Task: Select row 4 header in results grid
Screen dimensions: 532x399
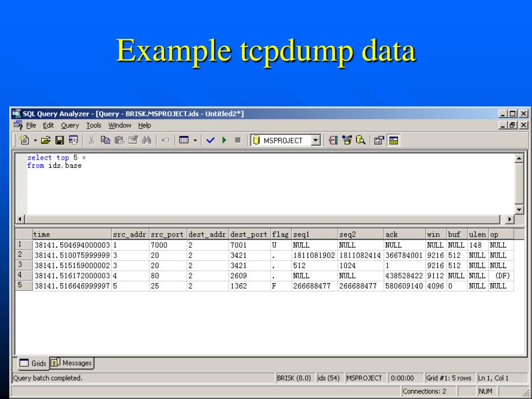Action: tap(24, 275)
